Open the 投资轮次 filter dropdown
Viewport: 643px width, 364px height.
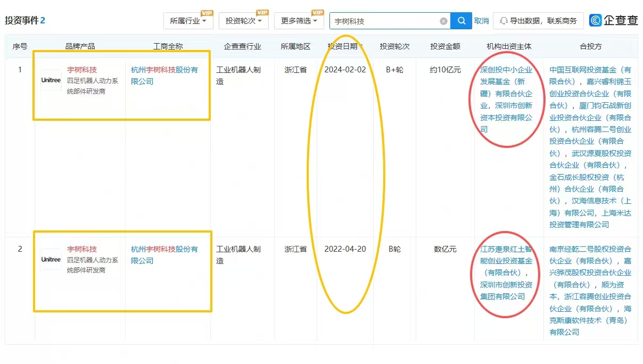tap(244, 21)
